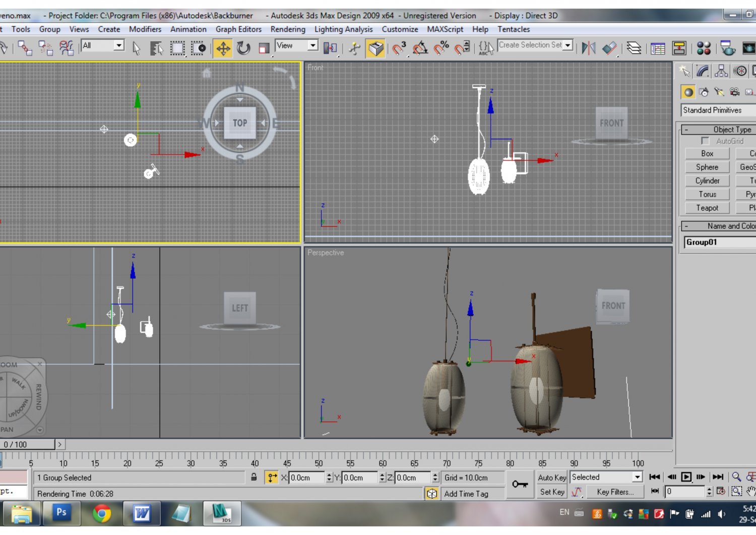Open the Layer Manager
756x535 pixels.
(633, 48)
